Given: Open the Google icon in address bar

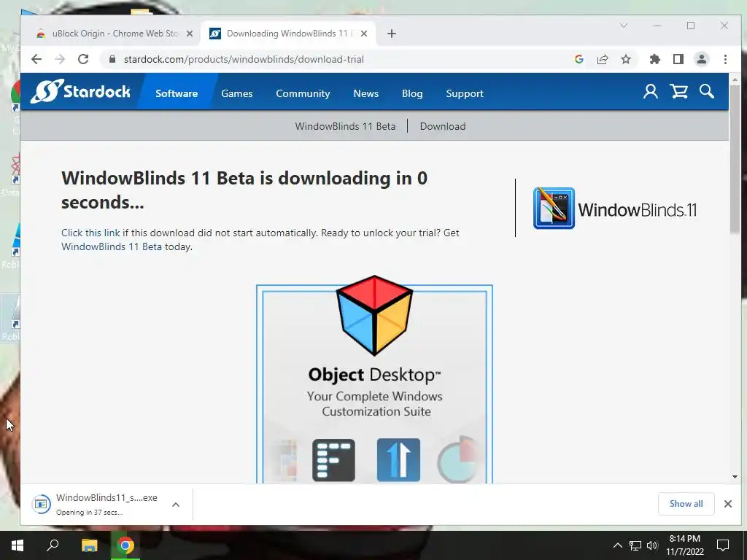Looking at the screenshot, I should (579, 59).
